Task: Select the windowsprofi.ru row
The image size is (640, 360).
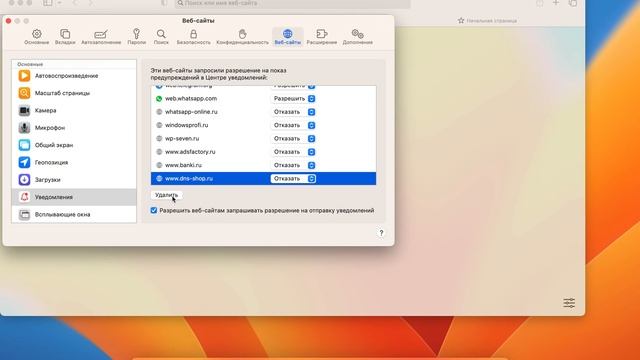Action: [x=263, y=125]
